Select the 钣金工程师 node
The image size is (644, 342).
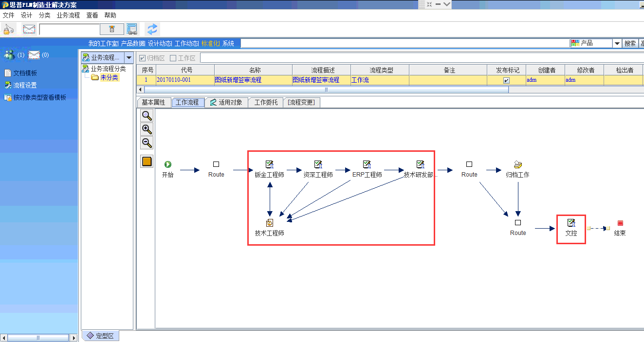click(x=269, y=169)
